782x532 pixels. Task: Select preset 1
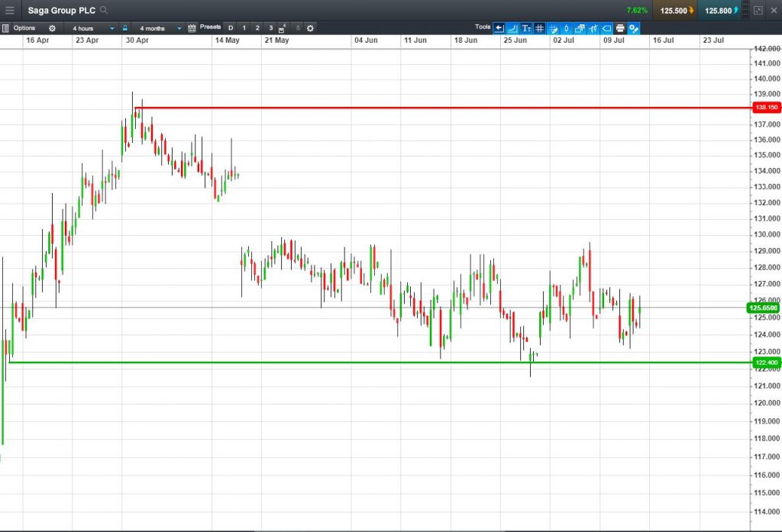244,28
